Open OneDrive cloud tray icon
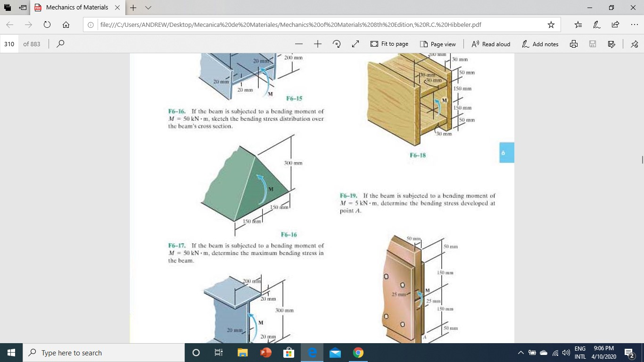Viewport: 644px width, 362px height. click(x=543, y=353)
